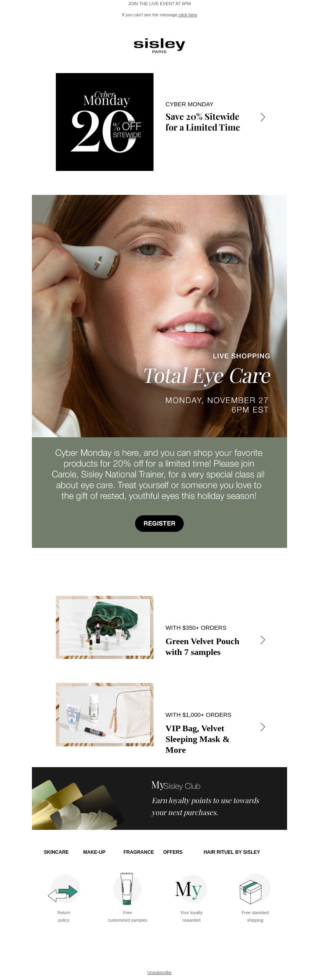Click the free customized samples tube icon
Screen dimensions: 319x980
[128, 889]
